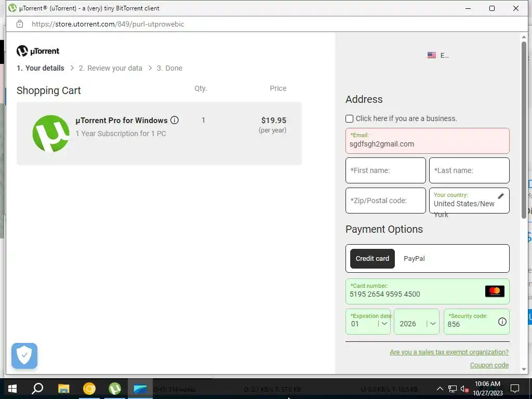Select the Credit card payment tab

[372, 259]
